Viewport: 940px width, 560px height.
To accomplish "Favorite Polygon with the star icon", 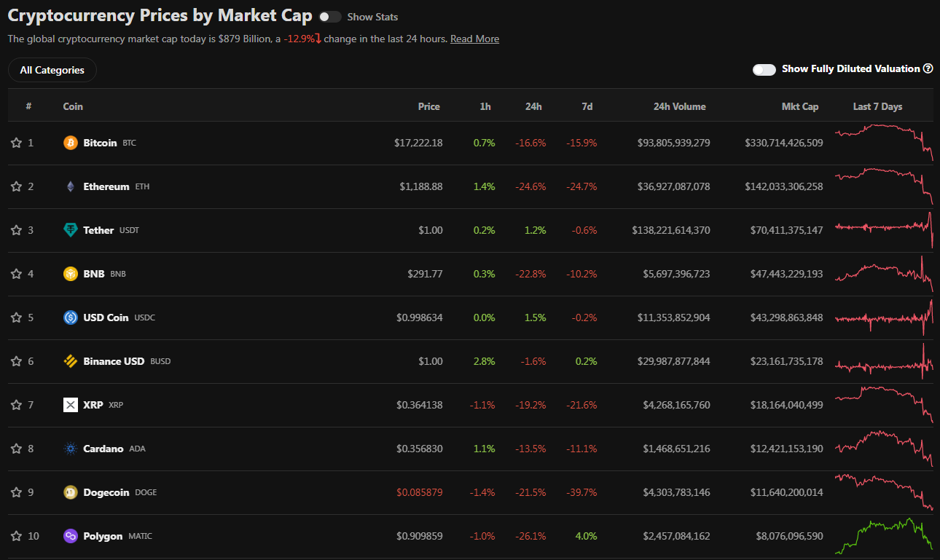I will (x=16, y=536).
